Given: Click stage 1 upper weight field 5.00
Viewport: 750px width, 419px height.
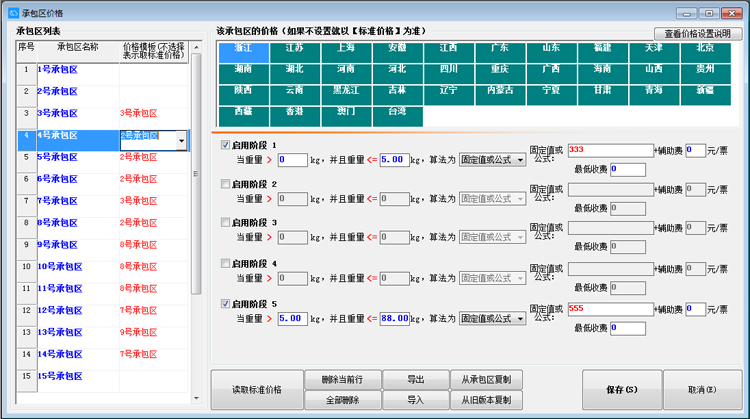Looking at the screenshot, I should [x=395, y=160].
